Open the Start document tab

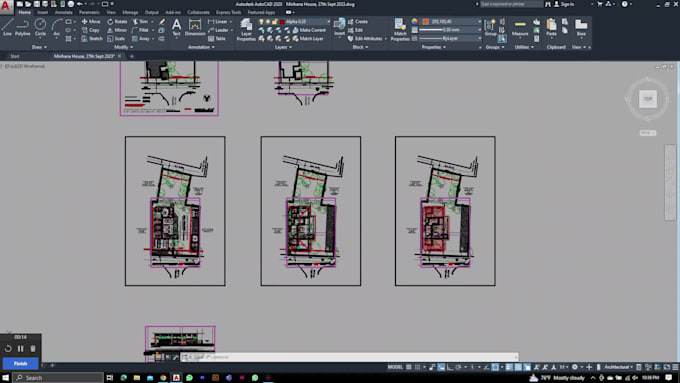(x=15, y=56)
